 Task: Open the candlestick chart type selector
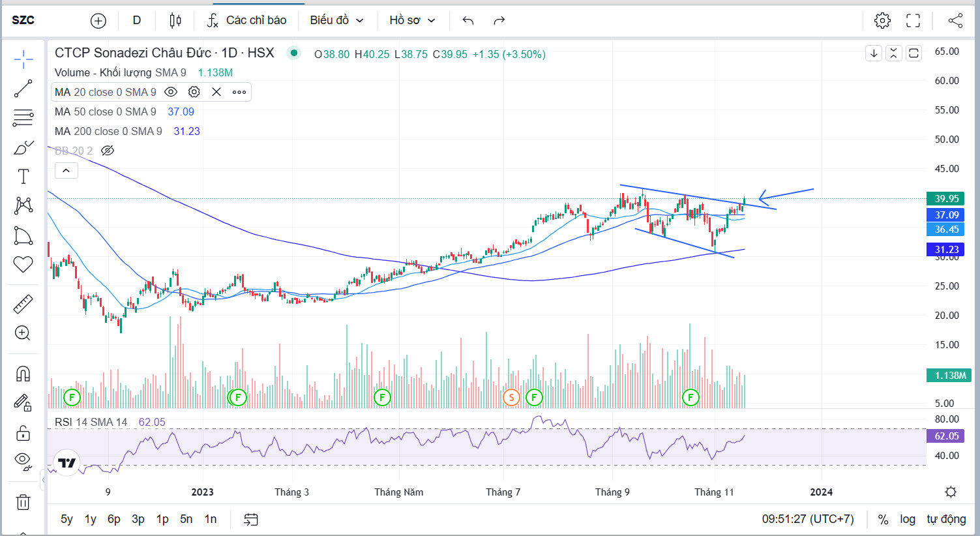pos(175,20)
